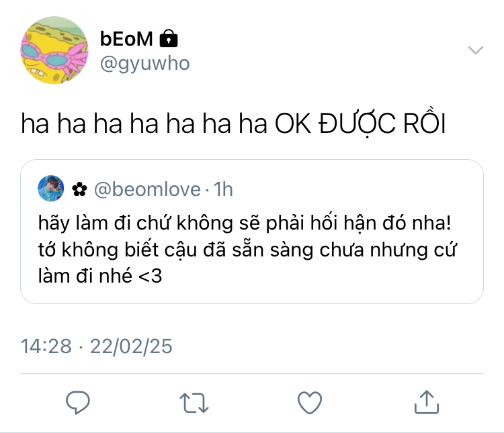504x433 pixels.
Task: Like the tweet with the heart icon
Action: (310, 403)
